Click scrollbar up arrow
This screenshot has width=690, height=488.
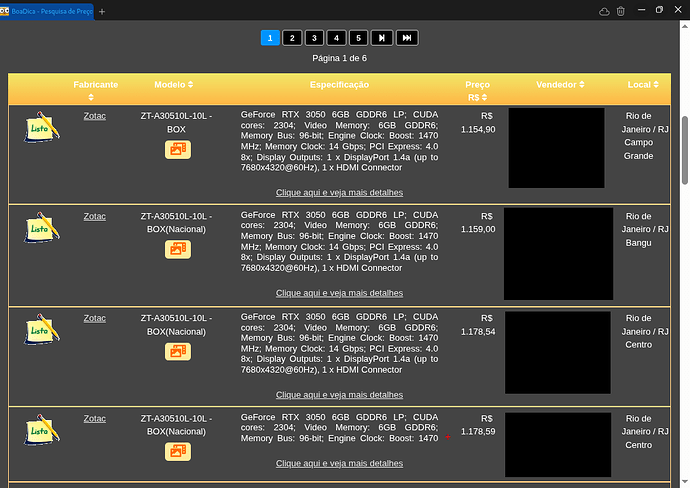(x=685, y=26)
